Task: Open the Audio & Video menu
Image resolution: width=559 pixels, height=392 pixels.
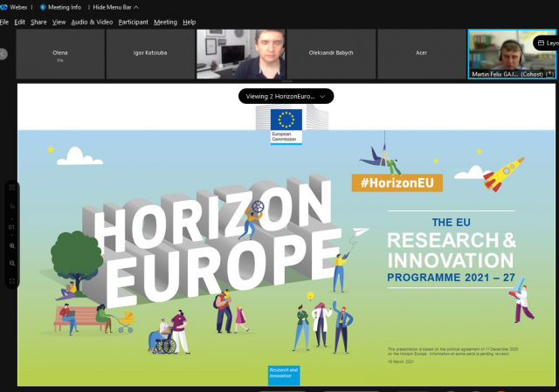Action: pyautogui.click(x=92, y=22)
